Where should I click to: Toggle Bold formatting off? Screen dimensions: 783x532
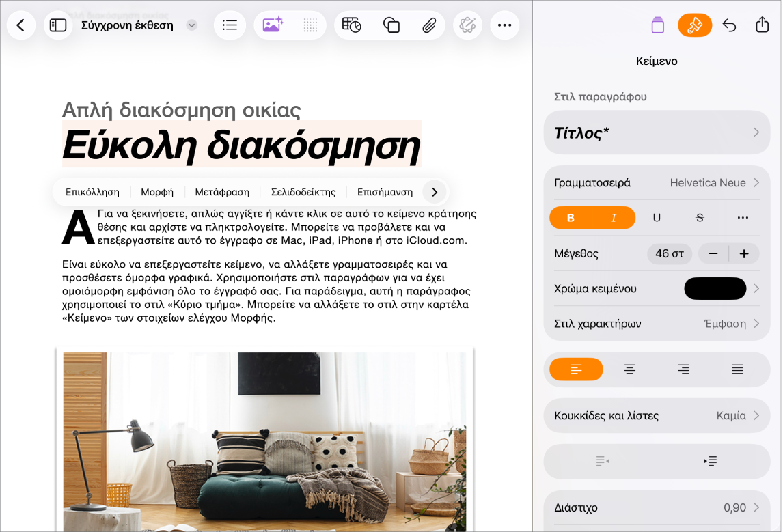tap(571, 218)
